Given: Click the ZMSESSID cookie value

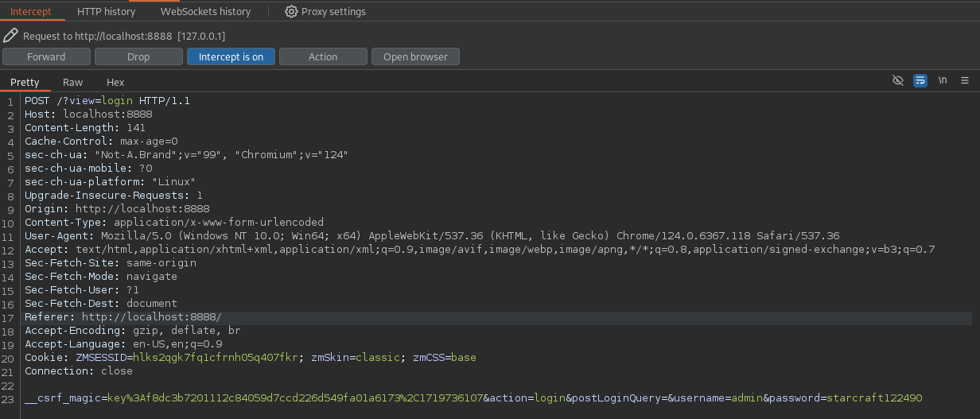Looking at the screenshot, I should pyautogui.click(x=215, y=358).
